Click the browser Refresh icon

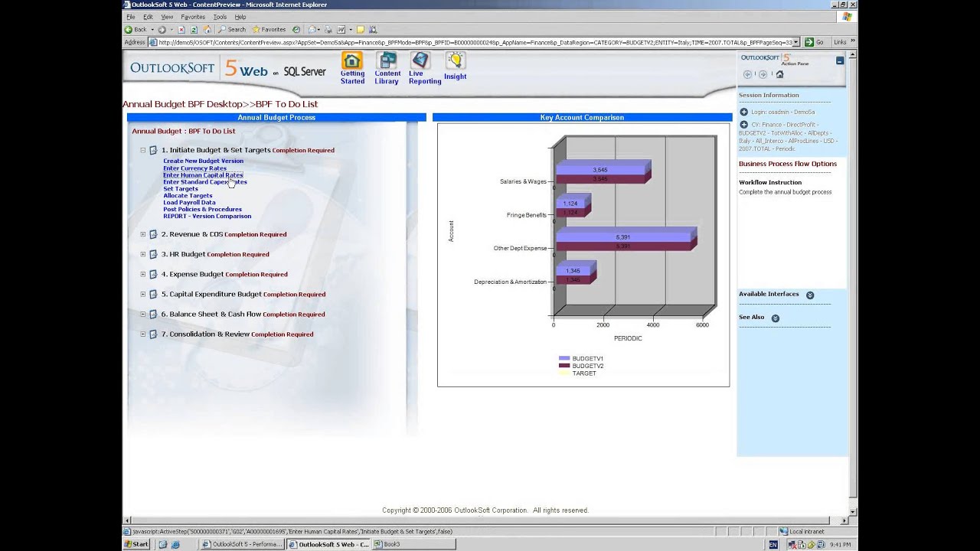coord(194,30)
